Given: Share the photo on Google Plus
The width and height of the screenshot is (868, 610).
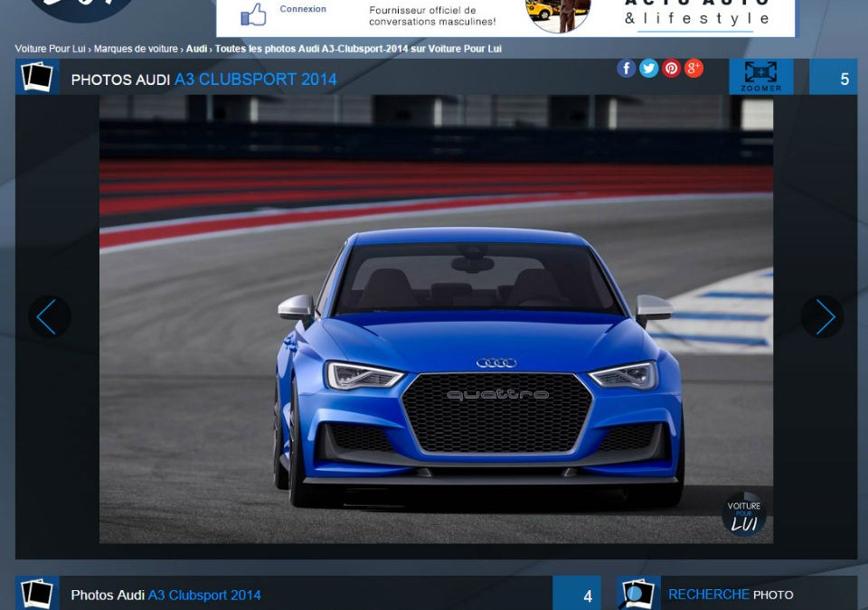Looking at the screenshot, I should click(x=693, y=69).
